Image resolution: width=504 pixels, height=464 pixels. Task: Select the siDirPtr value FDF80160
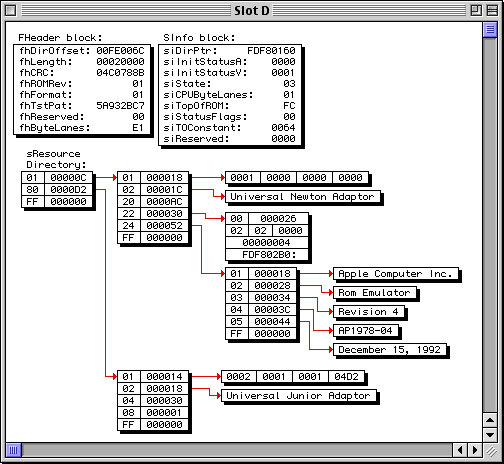(271, 51)
